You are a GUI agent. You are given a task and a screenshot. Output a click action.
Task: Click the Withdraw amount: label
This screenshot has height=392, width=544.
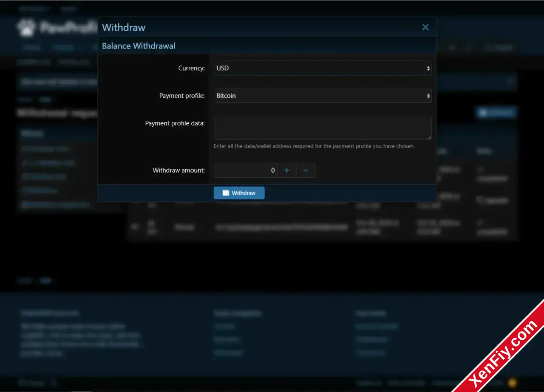coord(178,170)
